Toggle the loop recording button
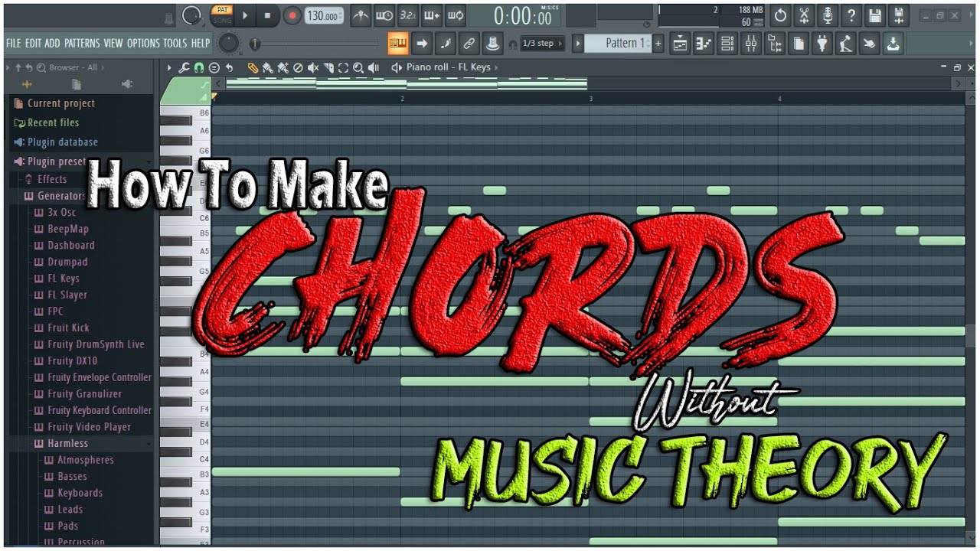The image size is (980, 551). pyautogui.click(x=456, y=15)
